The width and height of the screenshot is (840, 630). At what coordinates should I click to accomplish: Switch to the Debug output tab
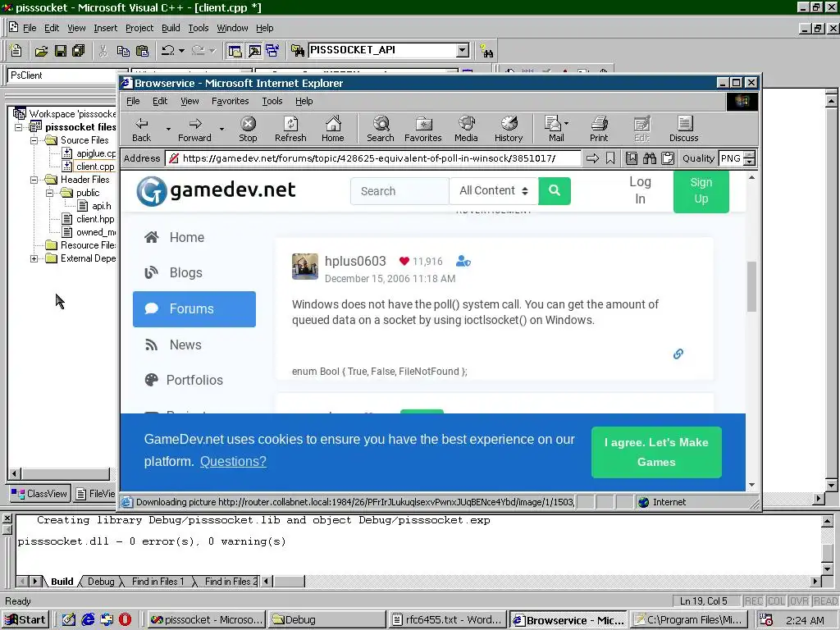tap(101, 582)
